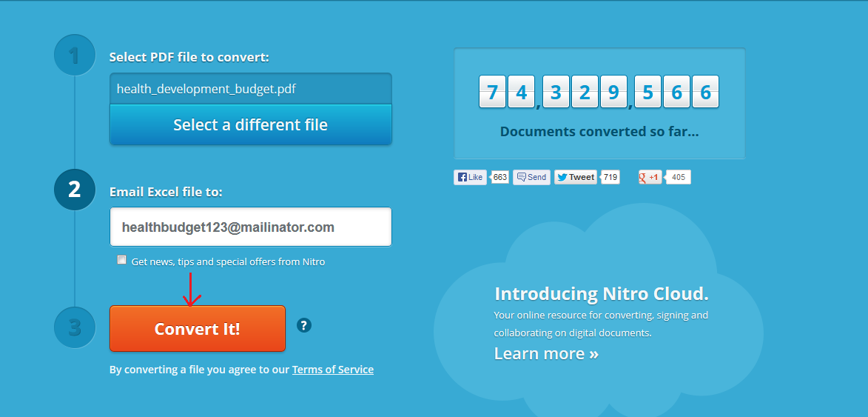
Task: Click the Convert It! button
Action: point(198,328)
